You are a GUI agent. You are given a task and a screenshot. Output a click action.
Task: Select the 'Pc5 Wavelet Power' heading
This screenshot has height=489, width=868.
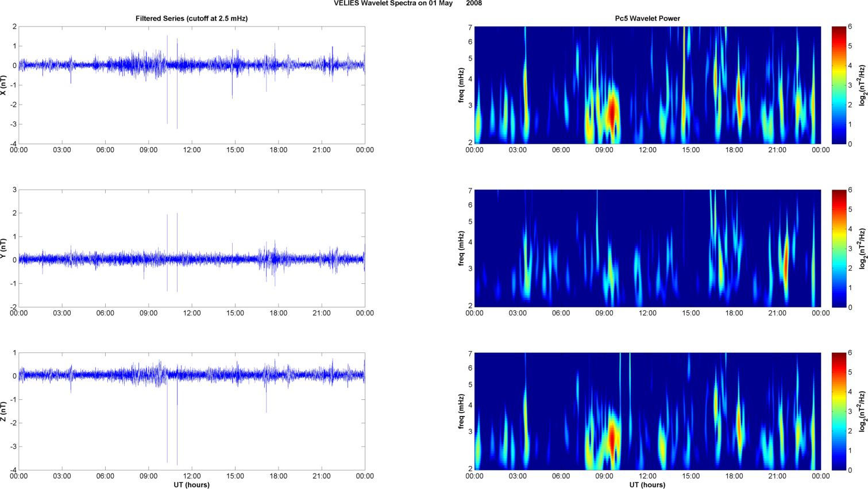pyautogui.click(x=647, y=18)
